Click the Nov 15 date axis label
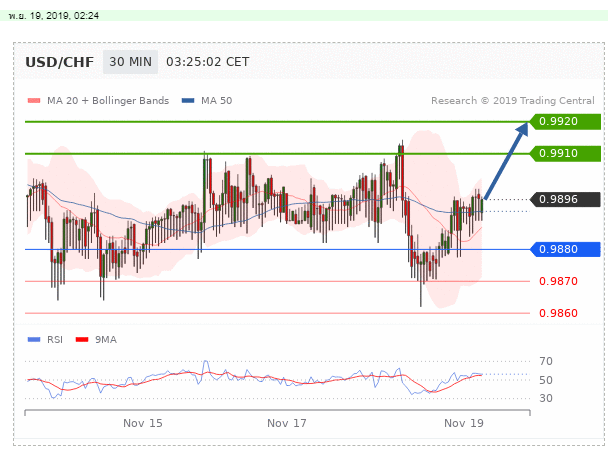608x453 pixels. pyautogui.click(x=143, y=423)
